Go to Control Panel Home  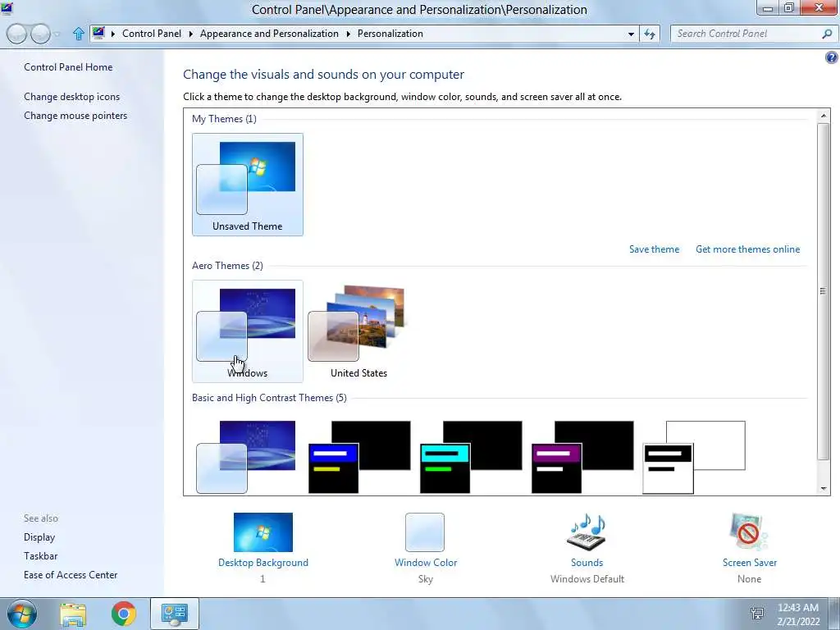pos(68,67)
